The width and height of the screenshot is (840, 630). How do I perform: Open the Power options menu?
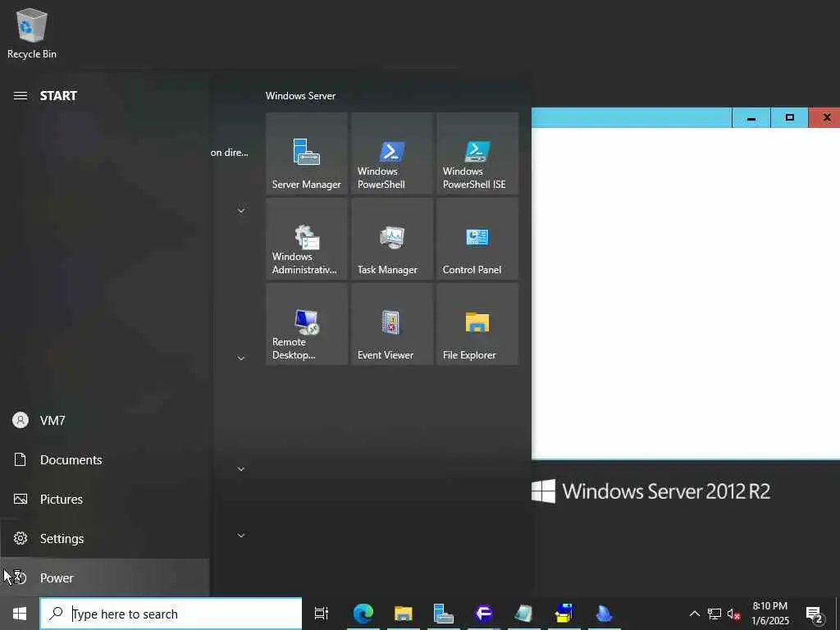coord(104,577)
